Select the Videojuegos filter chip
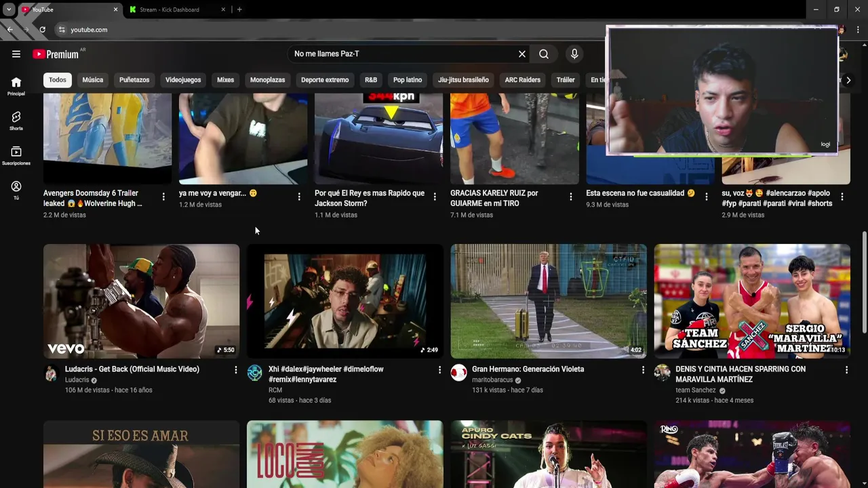 coord(183,80)
